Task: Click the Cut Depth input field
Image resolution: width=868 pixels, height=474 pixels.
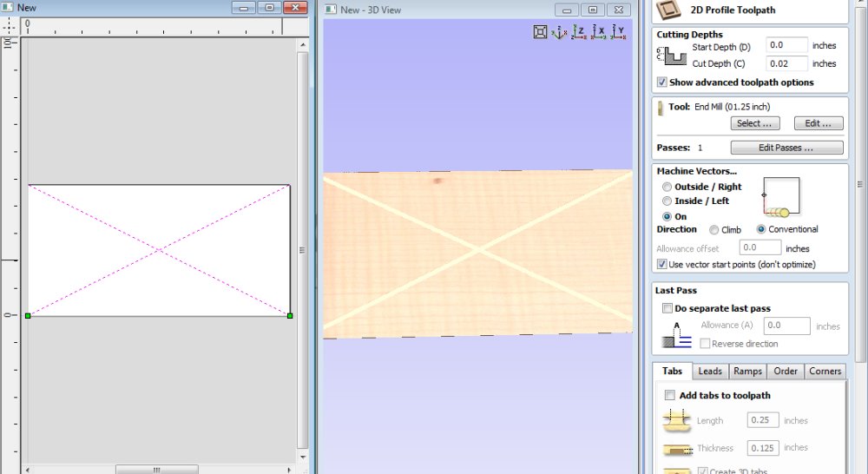Action: tap(786, 63)
